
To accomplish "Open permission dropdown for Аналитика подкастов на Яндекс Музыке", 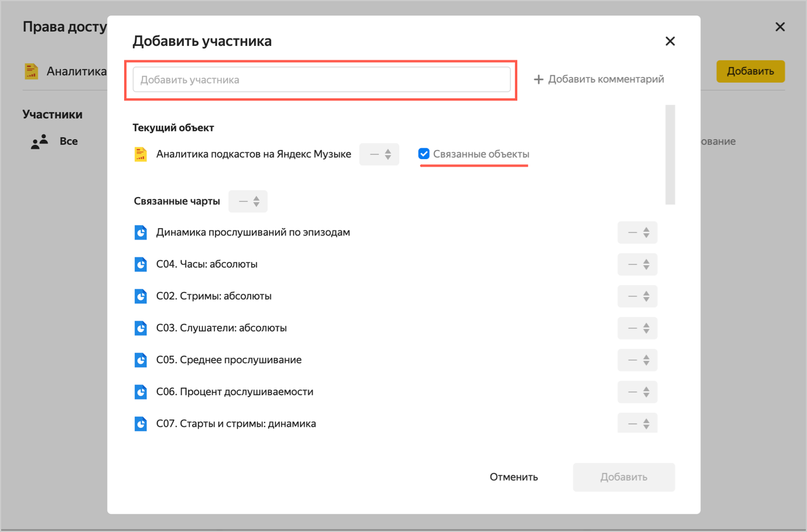I will 379,154.
